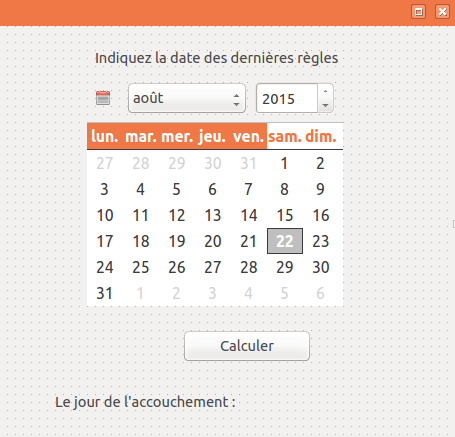Select grayed-out July 27 in first row
This screenshot has width=455, height=437.
(x=105, y=163)
